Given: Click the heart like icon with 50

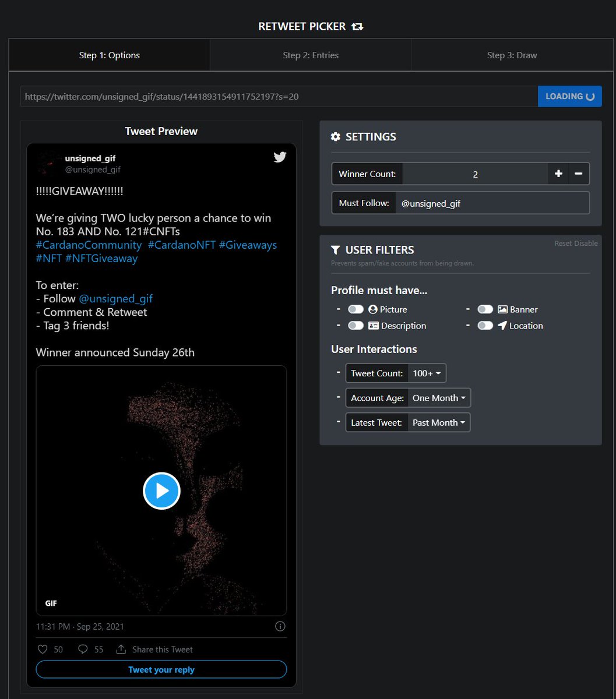Looking at the screenshot, I should tap(43, 649).
